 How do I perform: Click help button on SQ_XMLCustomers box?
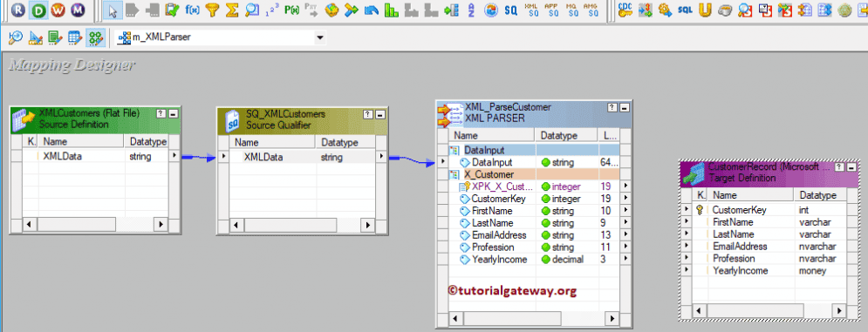tap(368, 114)
